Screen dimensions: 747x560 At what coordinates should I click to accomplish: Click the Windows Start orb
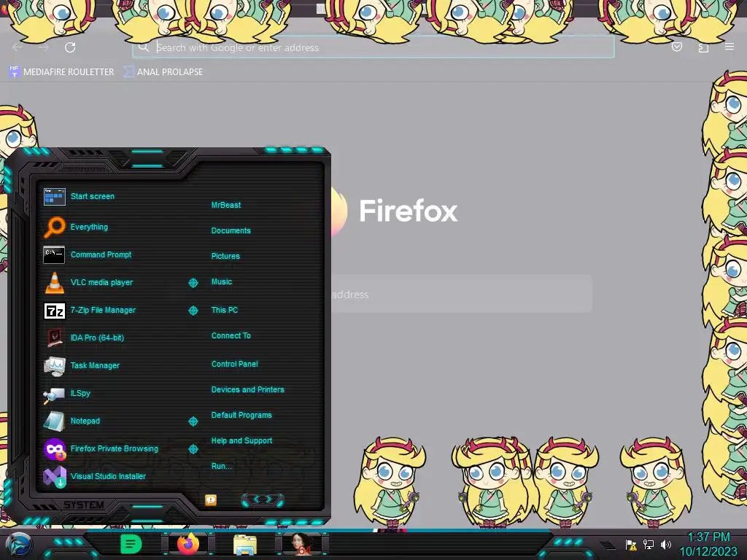(18, 545)
